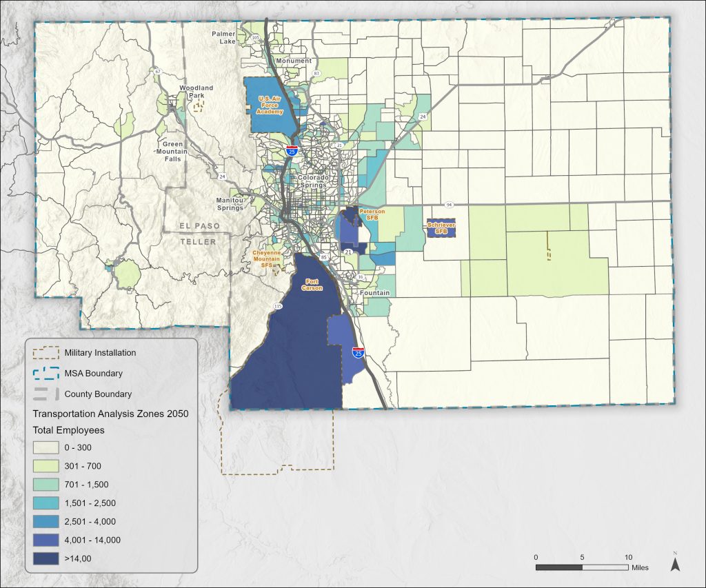Image resolution: width=706 pixels, height=588 pixels.
Task: Select the 1,501 - 2,500 legend color swatch
Action: (x=46, y=503)
